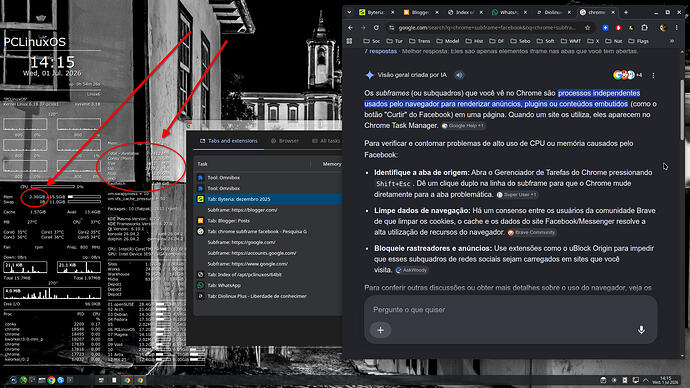Close the WhatsApp tab
The width and height of the screenshot is (690, 388).
point(525,12)
